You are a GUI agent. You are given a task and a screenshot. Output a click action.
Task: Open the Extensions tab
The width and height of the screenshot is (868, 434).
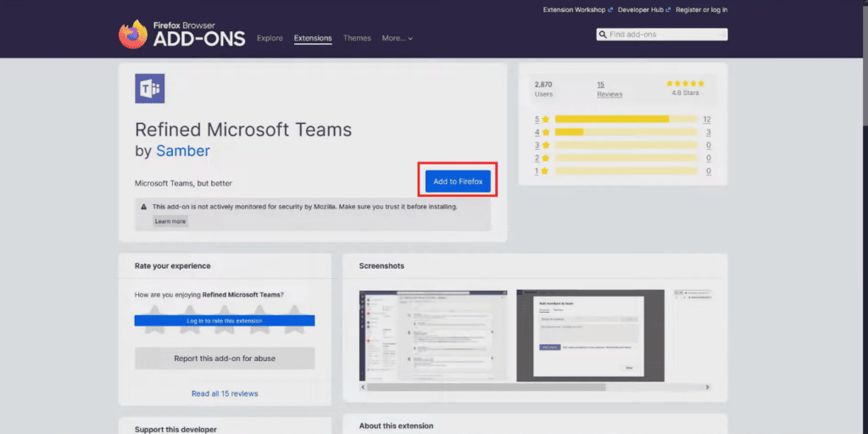pyautogui.click(x=313, y=38)
